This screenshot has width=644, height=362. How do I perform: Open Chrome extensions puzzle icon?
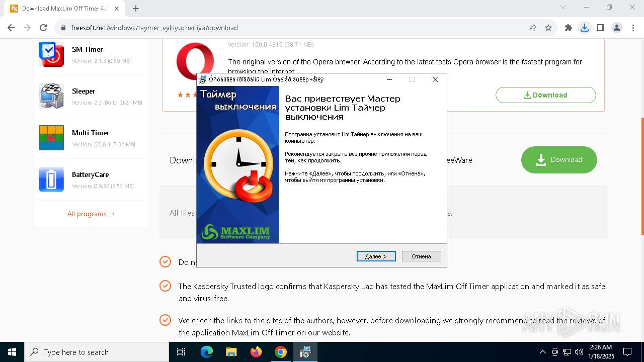[569, 28]
